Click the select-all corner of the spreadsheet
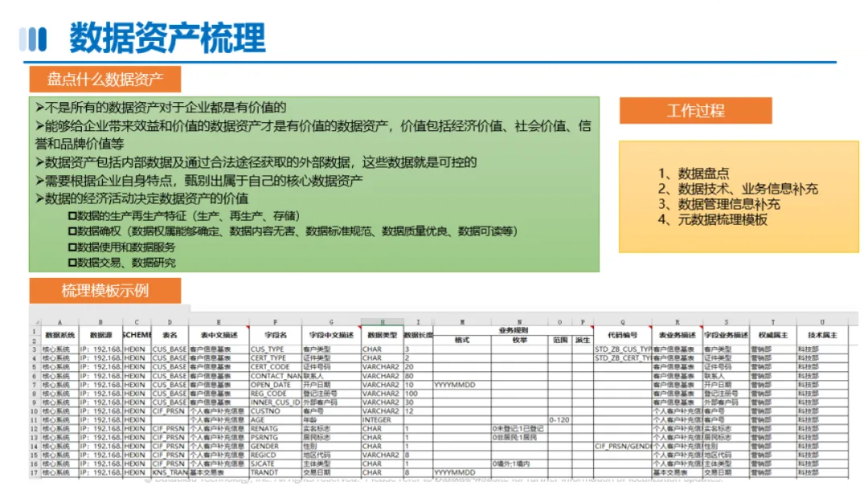 tap(35, 322)
